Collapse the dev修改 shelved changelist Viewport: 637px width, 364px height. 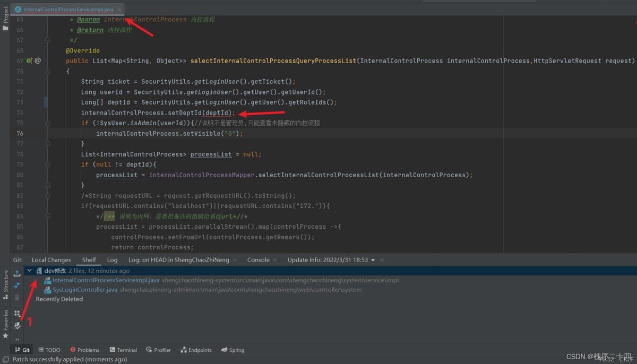[30, 271]
